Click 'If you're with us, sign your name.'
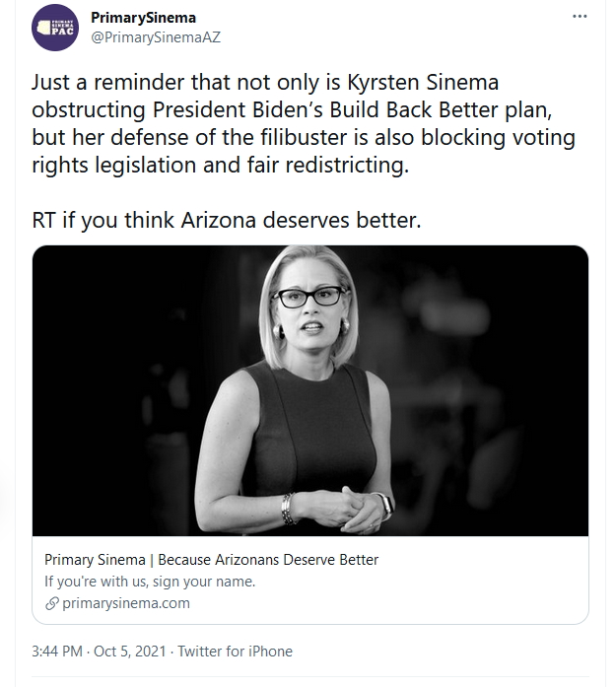 pos(150,582)
